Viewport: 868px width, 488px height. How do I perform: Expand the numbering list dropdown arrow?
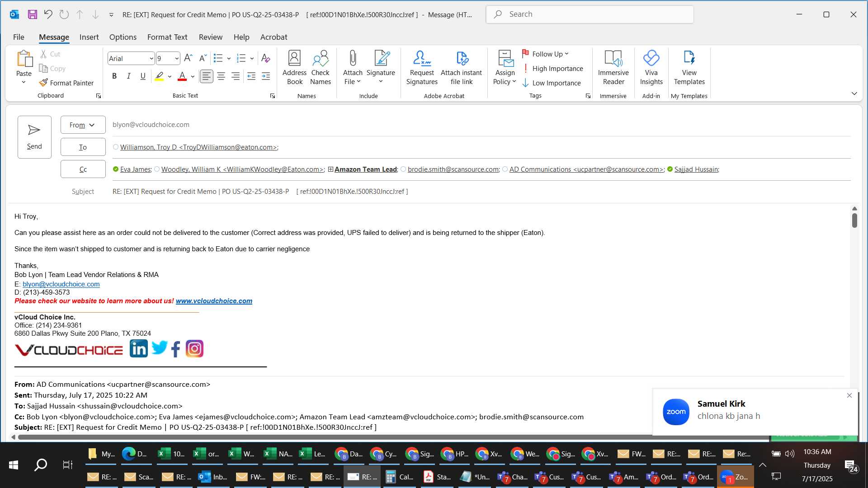[252, 58]
